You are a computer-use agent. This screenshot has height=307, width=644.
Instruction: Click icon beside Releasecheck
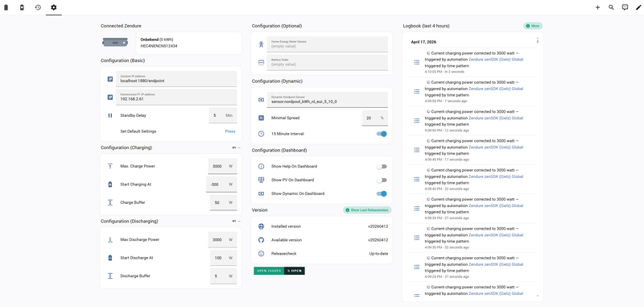pos(261,254)
